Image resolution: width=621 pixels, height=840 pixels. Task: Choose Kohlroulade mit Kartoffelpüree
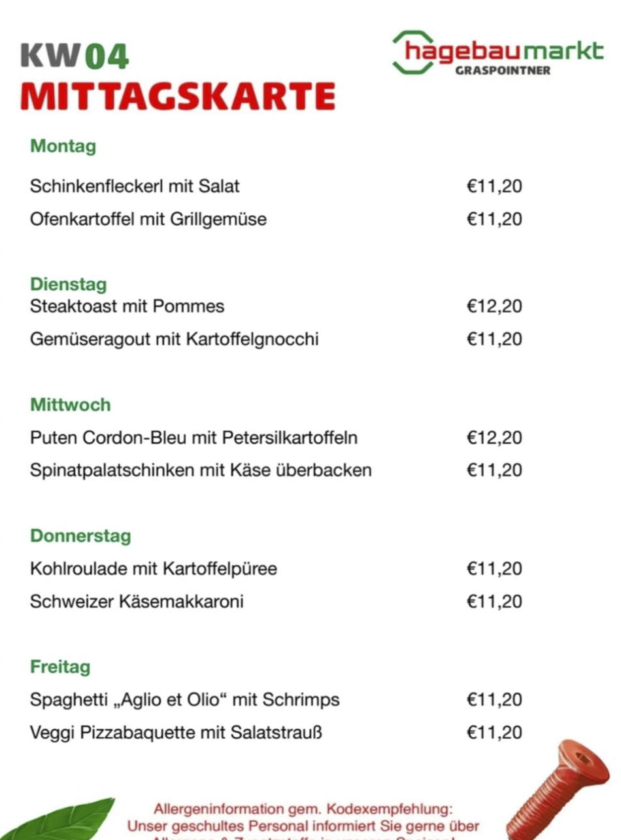tap(154, 569)
